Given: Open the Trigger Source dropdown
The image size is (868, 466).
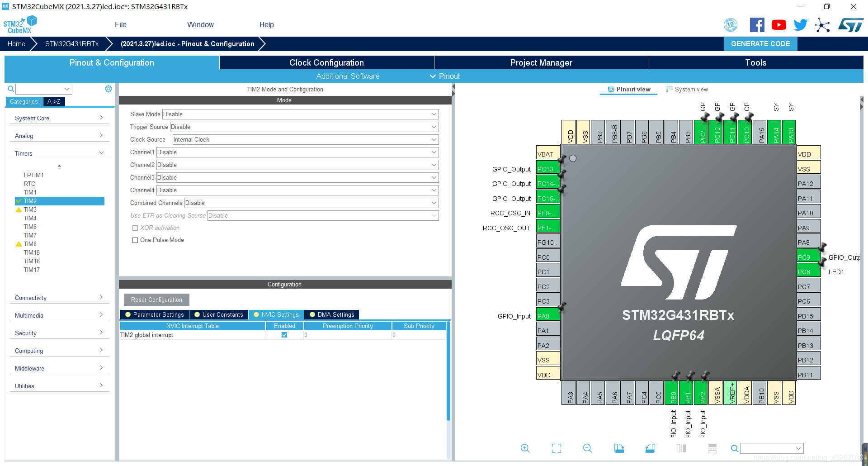Looking at the screenshot, I should click(304, 127).
